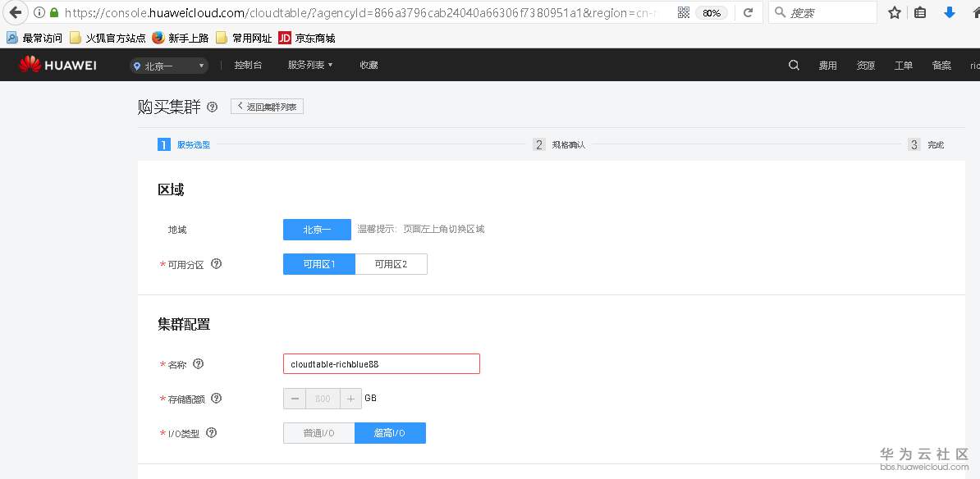Select the 北京一 region button
Viewport: 980px width, 479px height.
317,230
